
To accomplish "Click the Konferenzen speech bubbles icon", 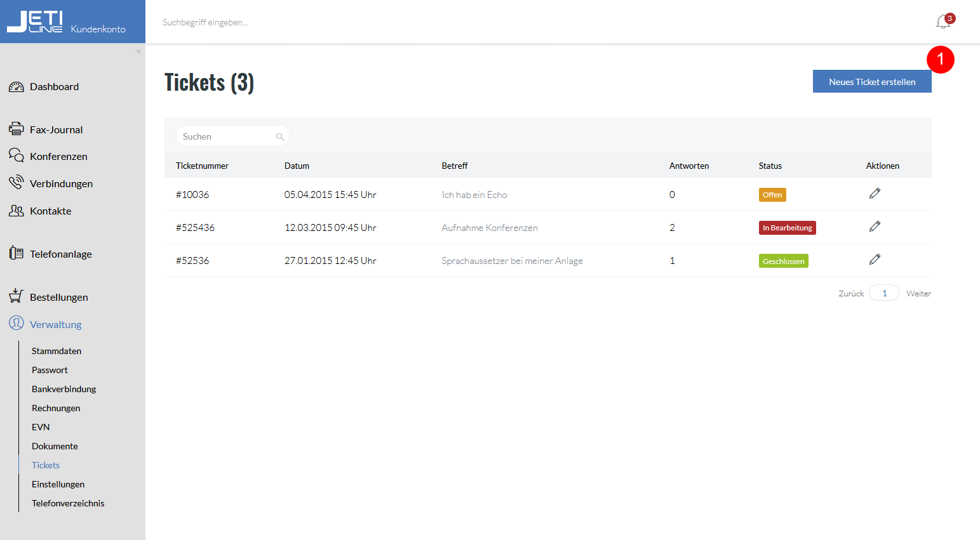I will (17, 155).
